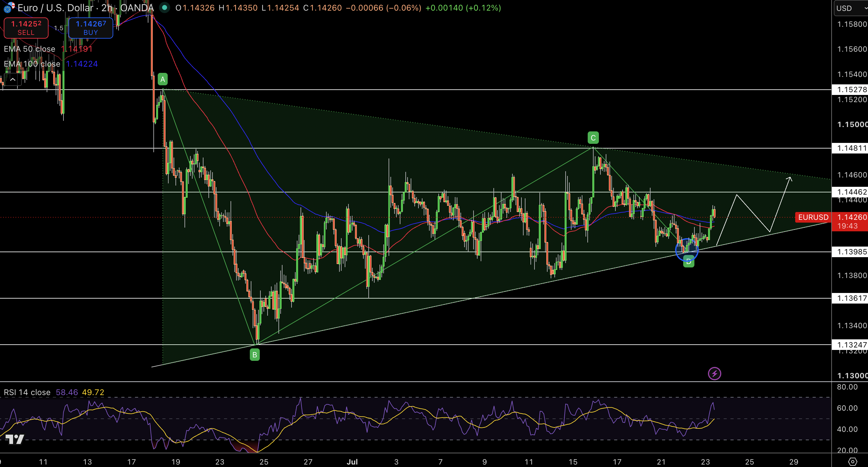Click the blue BUY price button
The image size is (868, 467).
pyautogui.click(x=91, y=28)
